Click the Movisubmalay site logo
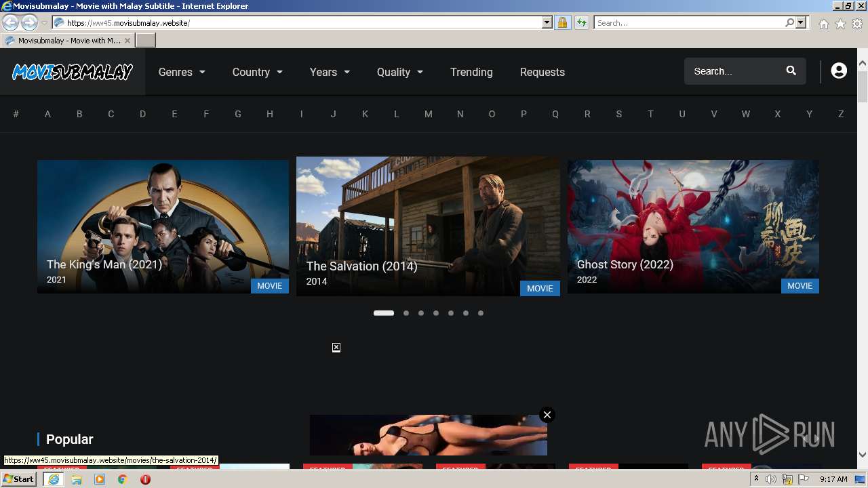868x488 pixels. pyautogui.click(x=73, y=72)
